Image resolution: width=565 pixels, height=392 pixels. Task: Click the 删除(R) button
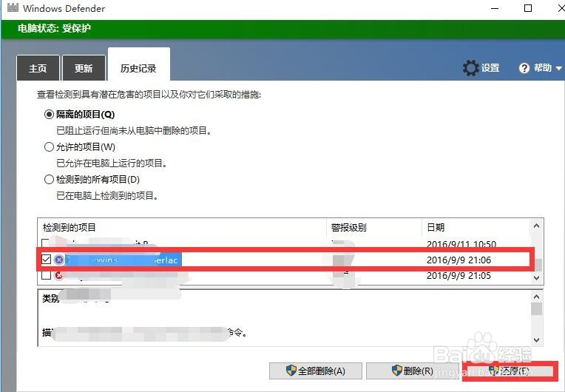(x=412, y=371)
